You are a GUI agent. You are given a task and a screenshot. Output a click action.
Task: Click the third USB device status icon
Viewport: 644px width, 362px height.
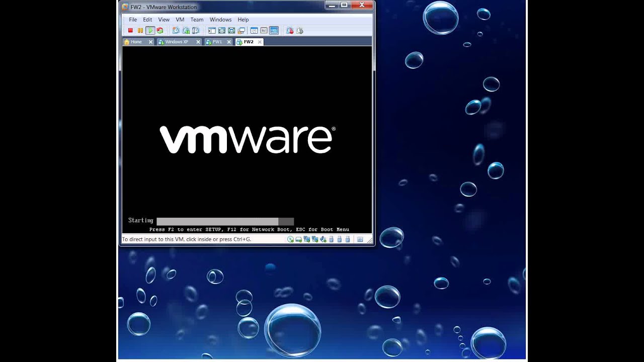(347, 239)
